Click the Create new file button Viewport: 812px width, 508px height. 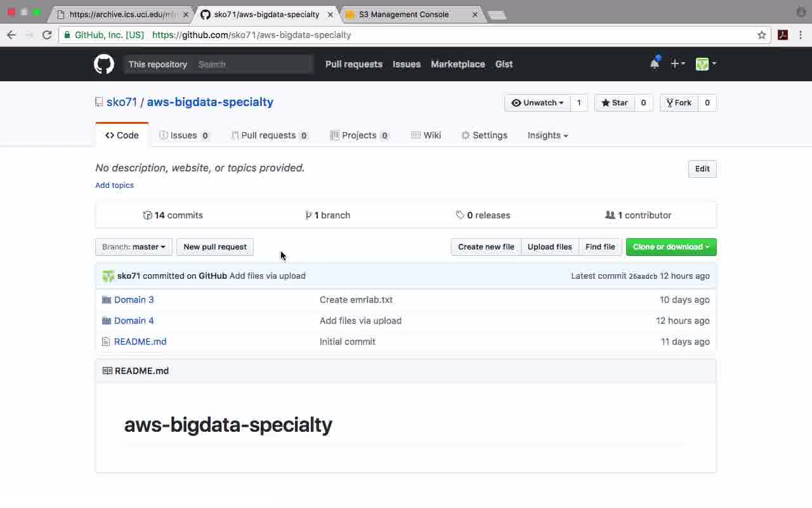[486, 247]
